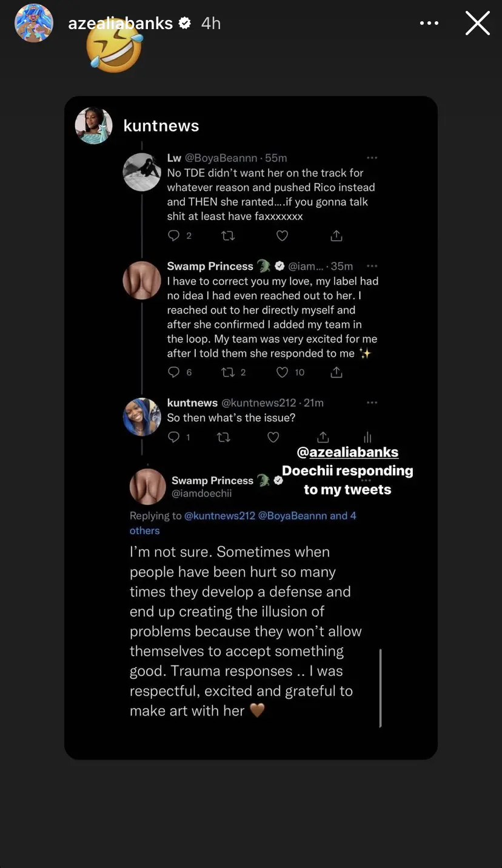Like kuntnews "So then what's the issue?" tweet
Screen dimensions: 502x868
pyautogui.click(x=273, y=437)
